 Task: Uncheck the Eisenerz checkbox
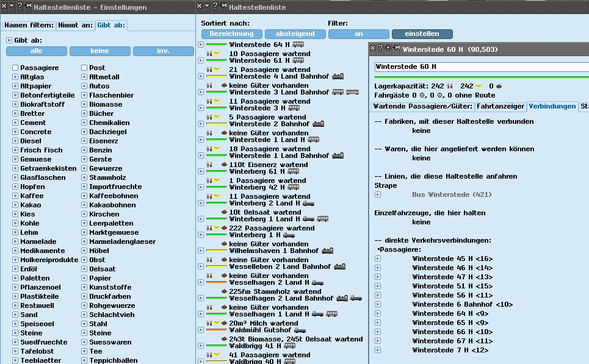point(84,141)
